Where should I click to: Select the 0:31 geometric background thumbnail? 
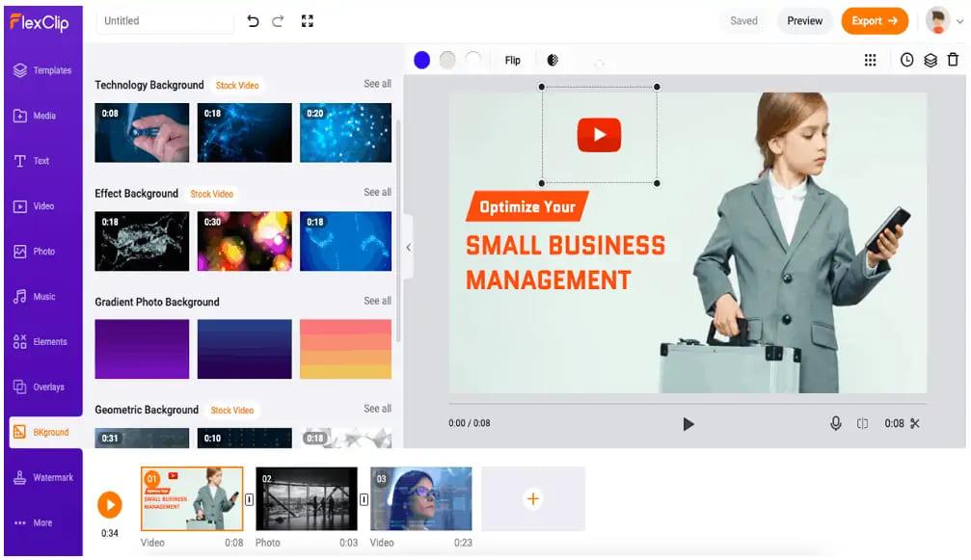(x=142, y=439)
